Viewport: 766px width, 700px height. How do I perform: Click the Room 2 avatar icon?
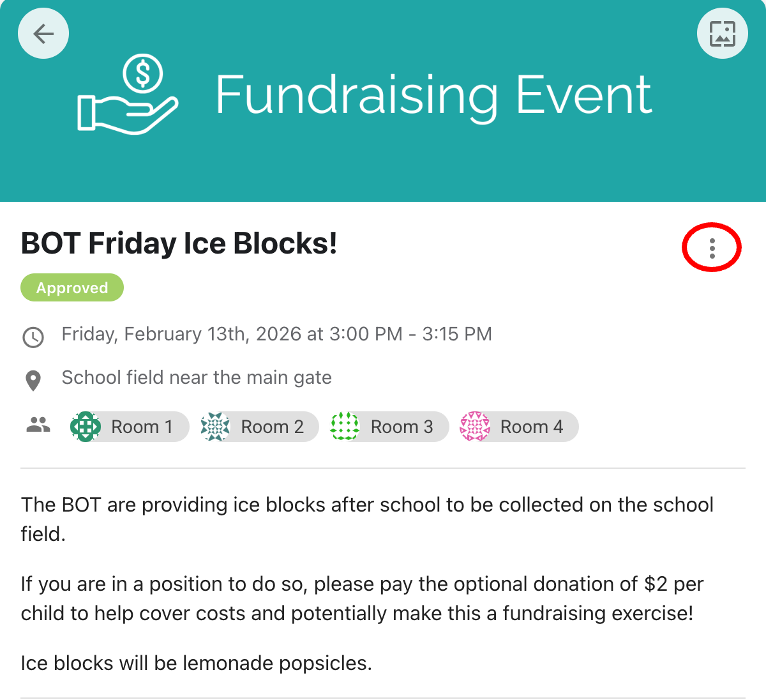tap(215, 427)
